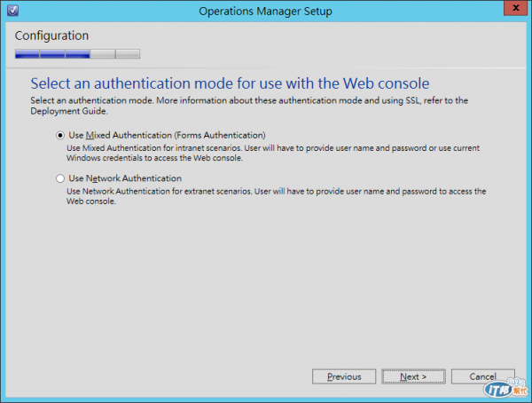Cancel the Operations Manager setup
Screen dimensions: 532x403
[483, 376]
